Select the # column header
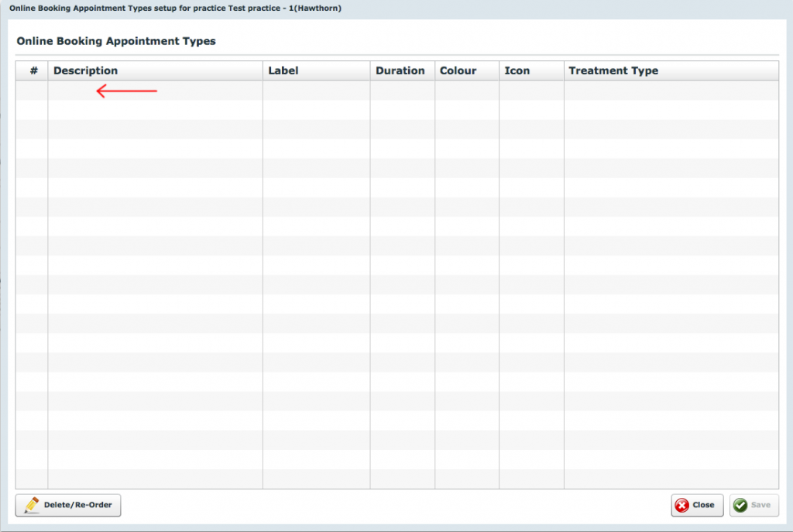The height and width of the screenshot is (532, 793). click(32, 70)
